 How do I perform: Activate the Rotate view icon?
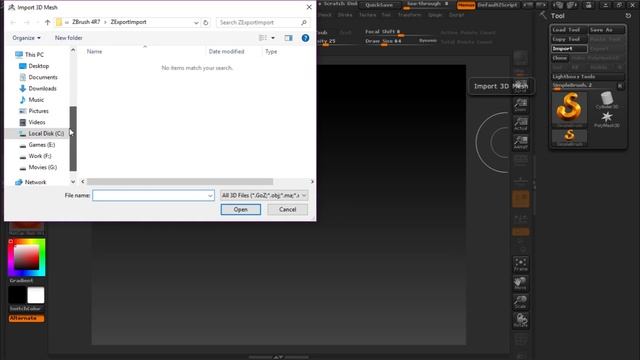(x=520, y=320)
